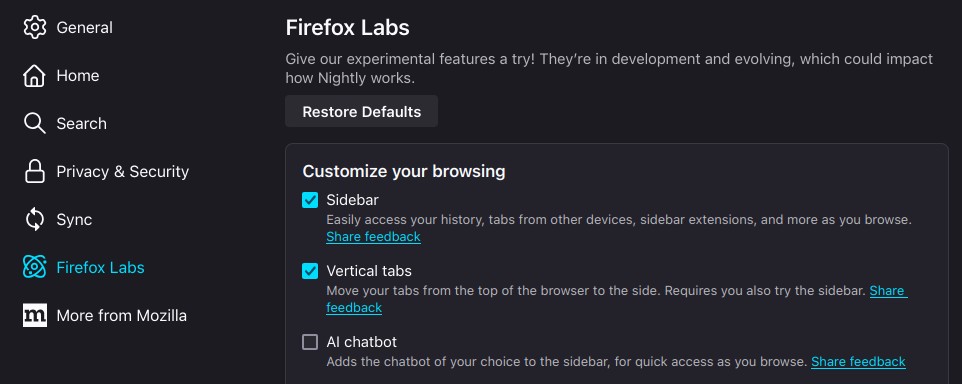This screenshot has height=384, width=962.
Task: Switch to the 'Home' category text
Action: coord(78,75)
